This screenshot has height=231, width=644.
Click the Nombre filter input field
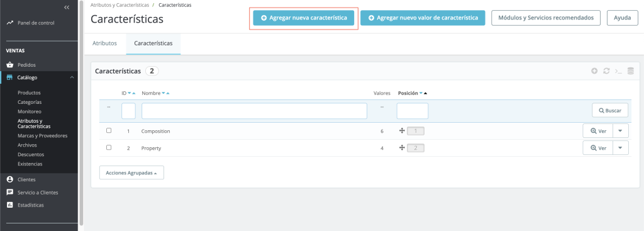(x=254, y=111)
